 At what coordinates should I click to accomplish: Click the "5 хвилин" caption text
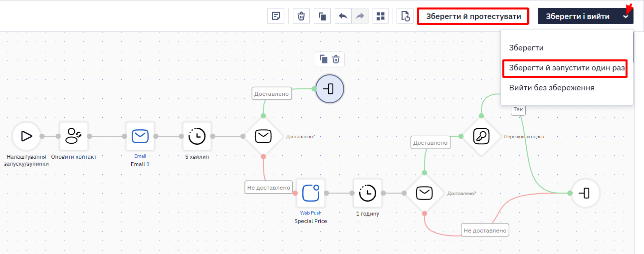pyautogui.click(x=197, y=157)
